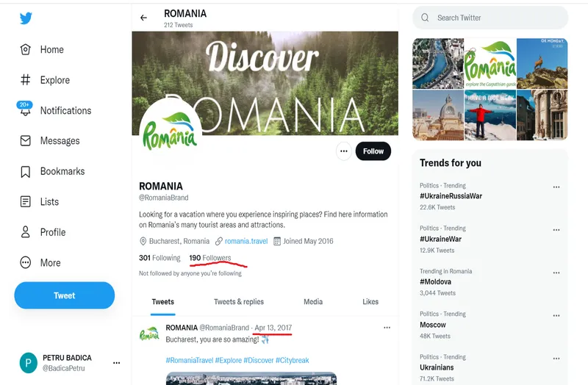Click the Twitter bird logo

point(26,18)
